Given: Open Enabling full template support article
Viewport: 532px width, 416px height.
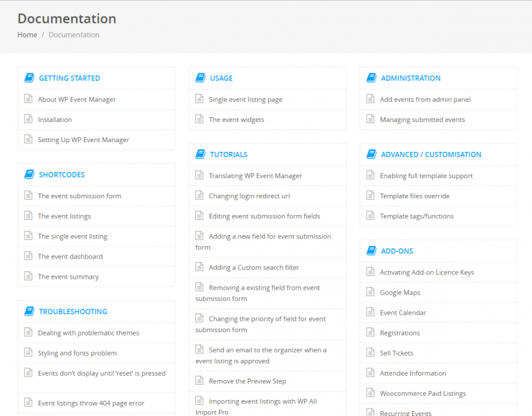Looking at the screenshot, I should coord(426,176).
